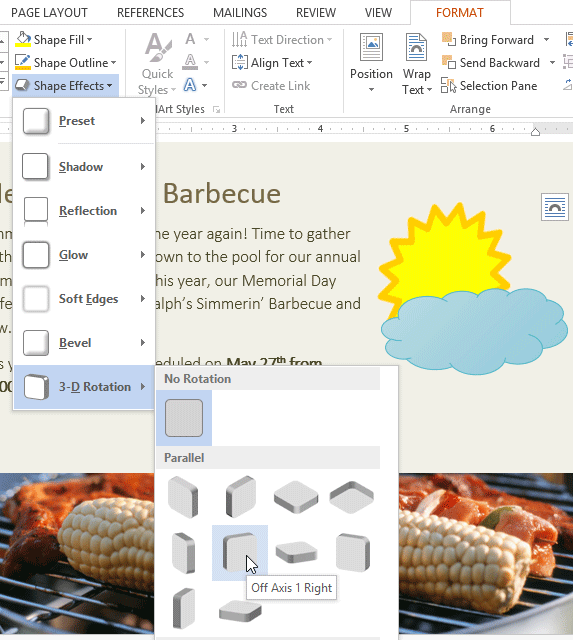The width and height of the screenshot is (573, 640).
Task: Switch to the Page Layout tab
Action: [49, 13]
